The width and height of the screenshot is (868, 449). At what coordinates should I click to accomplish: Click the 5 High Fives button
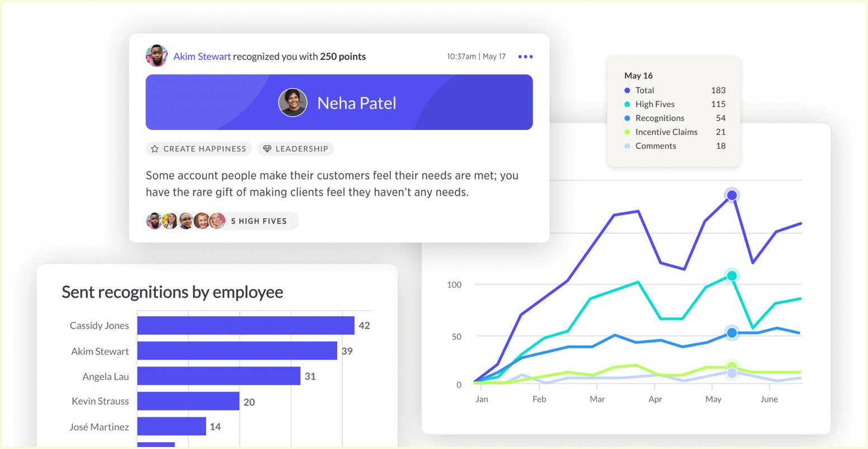tap(259, 221)
